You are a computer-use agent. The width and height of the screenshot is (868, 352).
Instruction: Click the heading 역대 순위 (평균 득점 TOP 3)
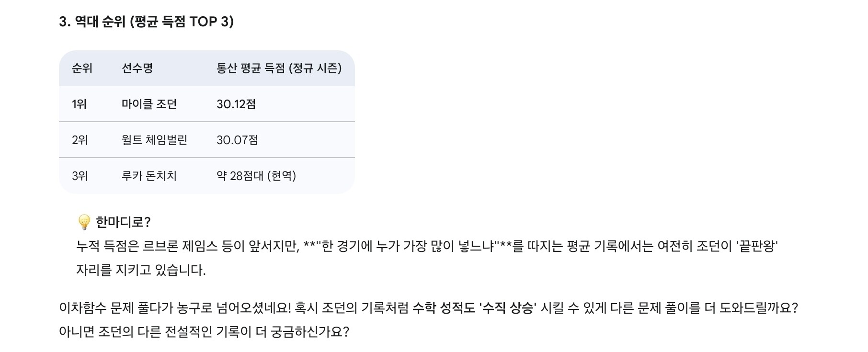coord(146,22)
